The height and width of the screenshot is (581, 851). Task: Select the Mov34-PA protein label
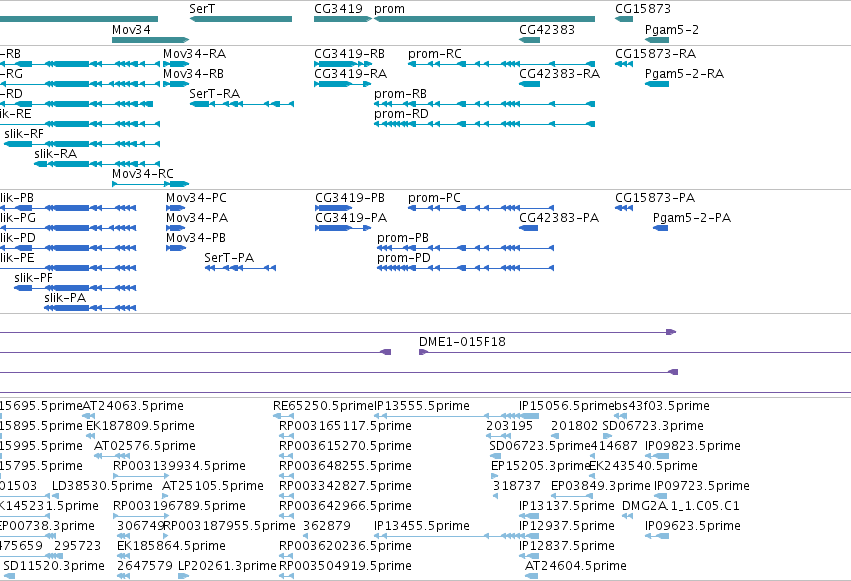tap(197, 218)
